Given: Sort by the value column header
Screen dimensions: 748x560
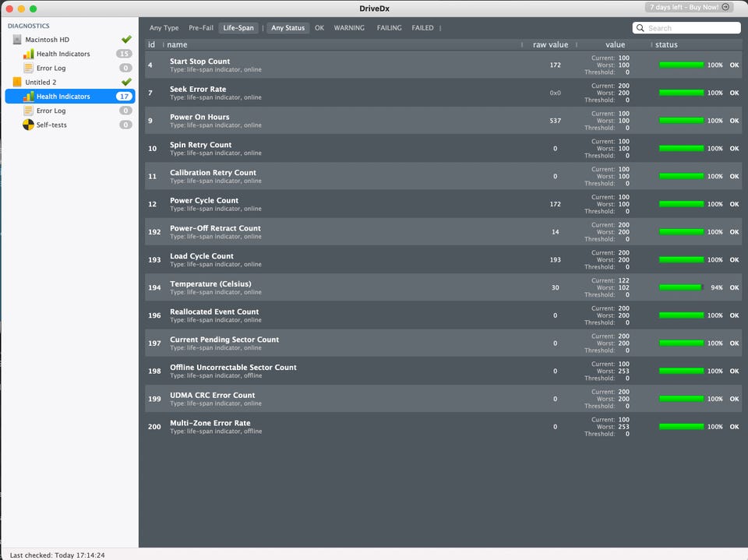Looking at the screenshot, I should (616, 45).
